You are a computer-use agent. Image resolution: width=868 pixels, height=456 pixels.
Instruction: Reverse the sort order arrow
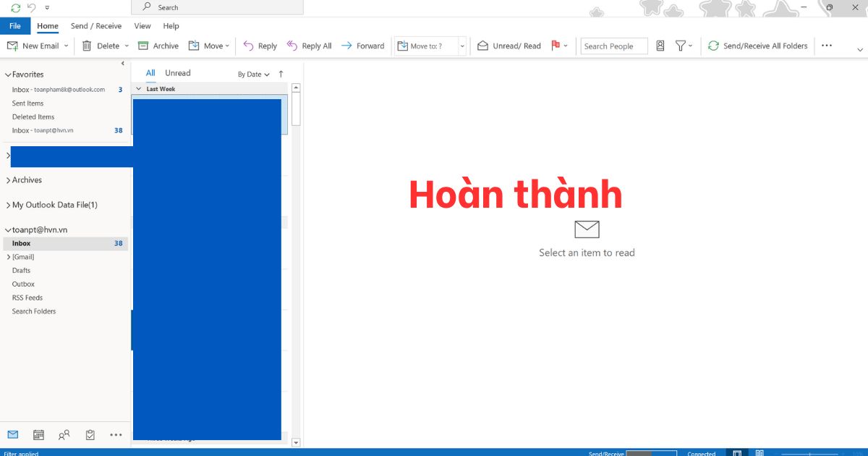click(281, 74)
